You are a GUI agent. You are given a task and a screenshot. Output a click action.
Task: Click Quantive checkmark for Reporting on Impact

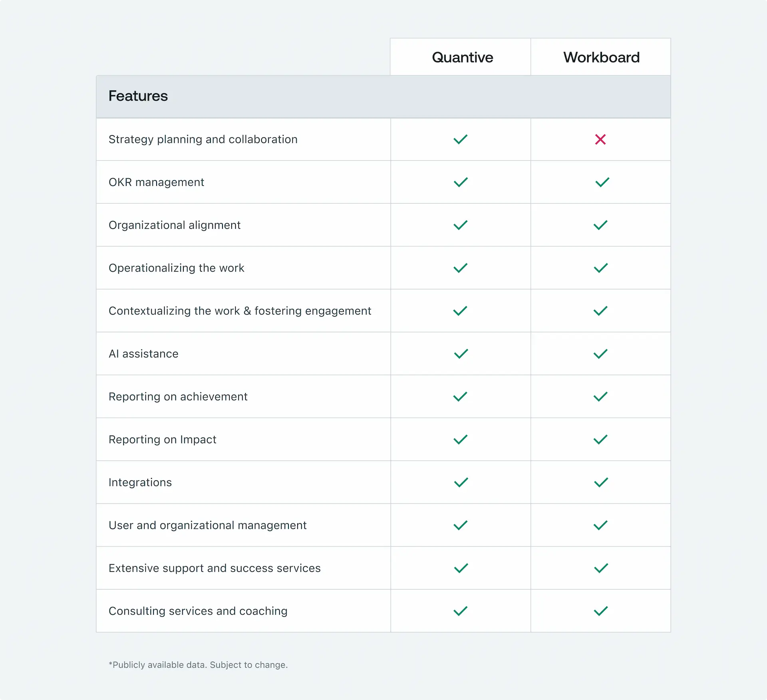click(x=460, y=440)
